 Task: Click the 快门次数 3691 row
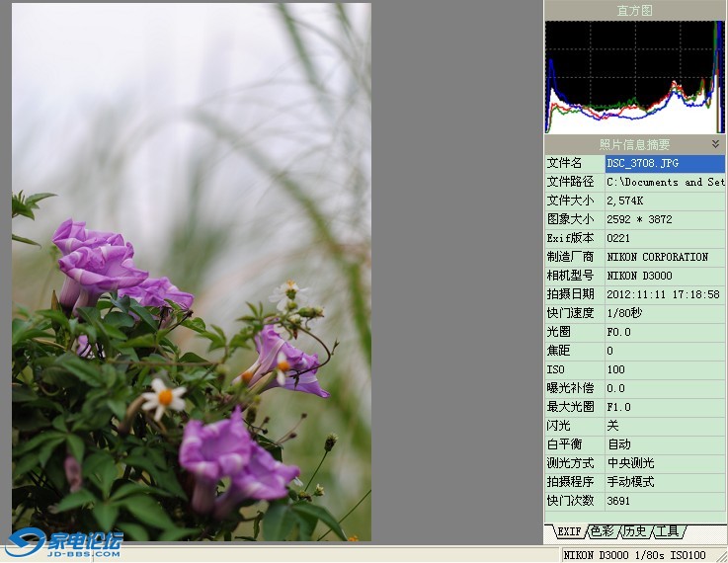634,501
